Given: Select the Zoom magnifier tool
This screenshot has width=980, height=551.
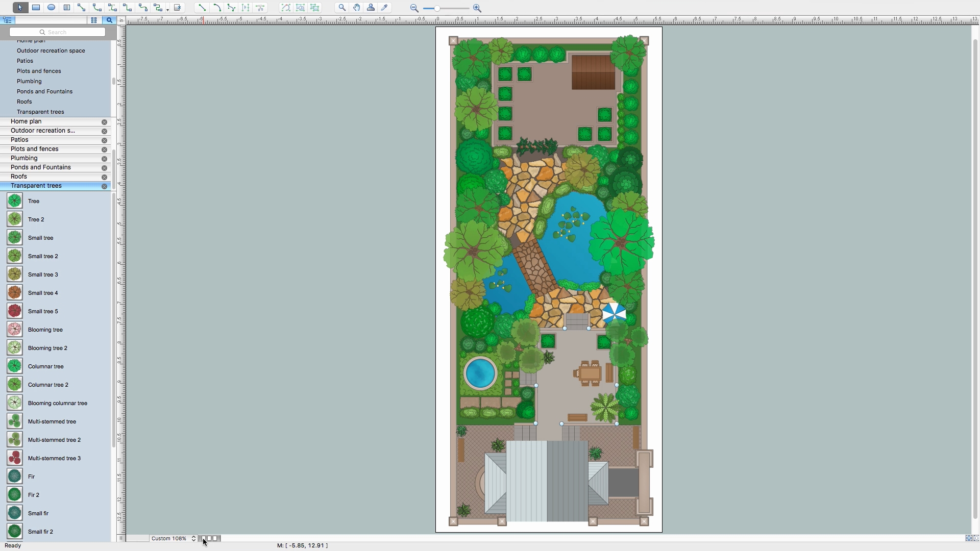Looking at the screenshot, I should [341, 8].
